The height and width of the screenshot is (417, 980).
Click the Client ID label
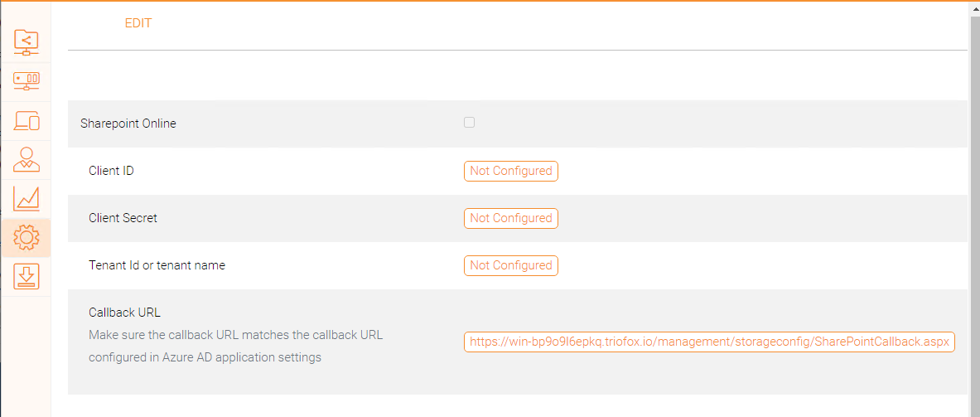tap(111, 171)
